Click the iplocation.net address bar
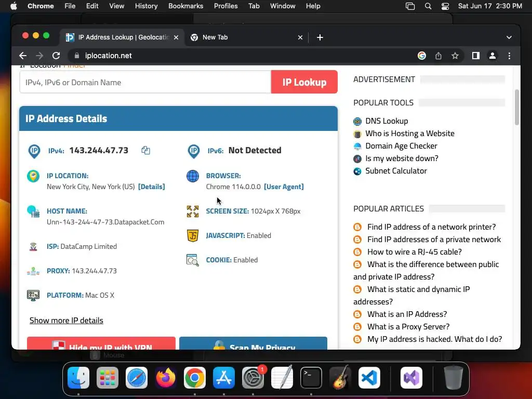Viewport: 532px width, 399px height. [237, 56]
